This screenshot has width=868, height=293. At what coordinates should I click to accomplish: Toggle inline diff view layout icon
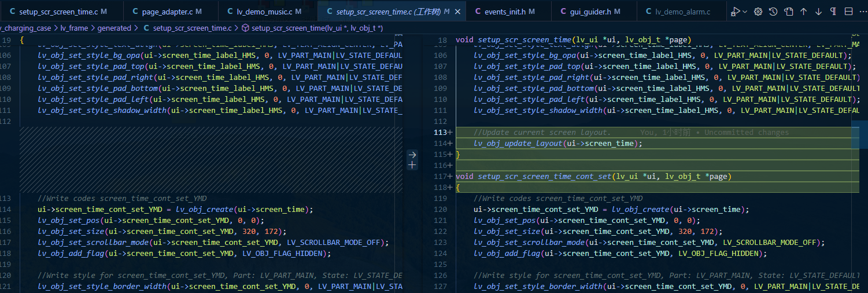coord(848,12)
